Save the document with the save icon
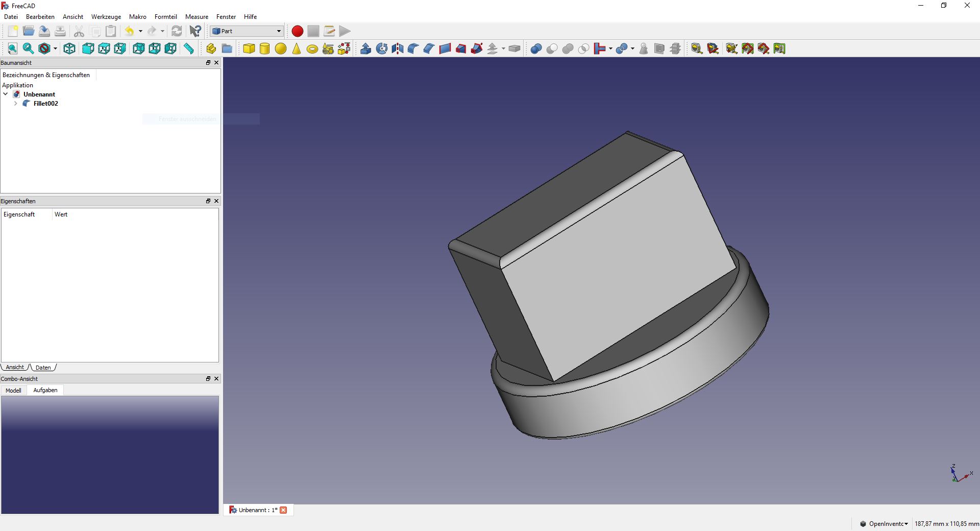The width and height of the screenshot is (980, 531). point(44,31)
